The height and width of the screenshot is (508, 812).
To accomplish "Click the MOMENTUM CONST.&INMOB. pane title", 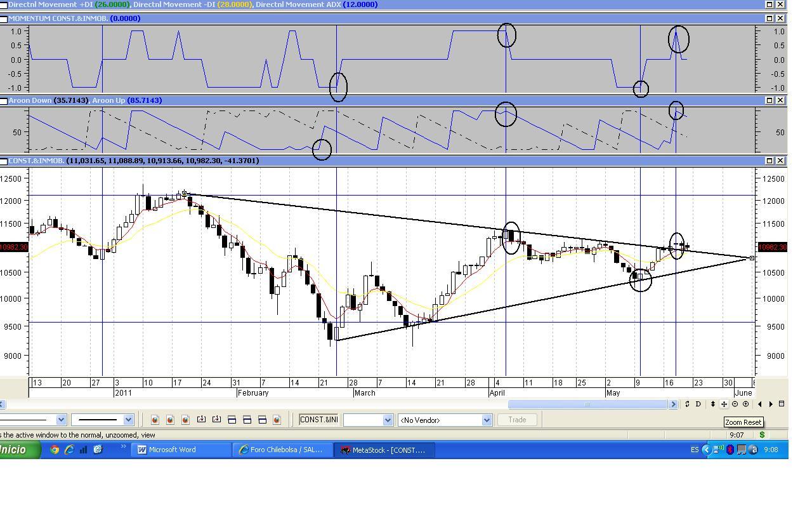I will click(58, 18).
